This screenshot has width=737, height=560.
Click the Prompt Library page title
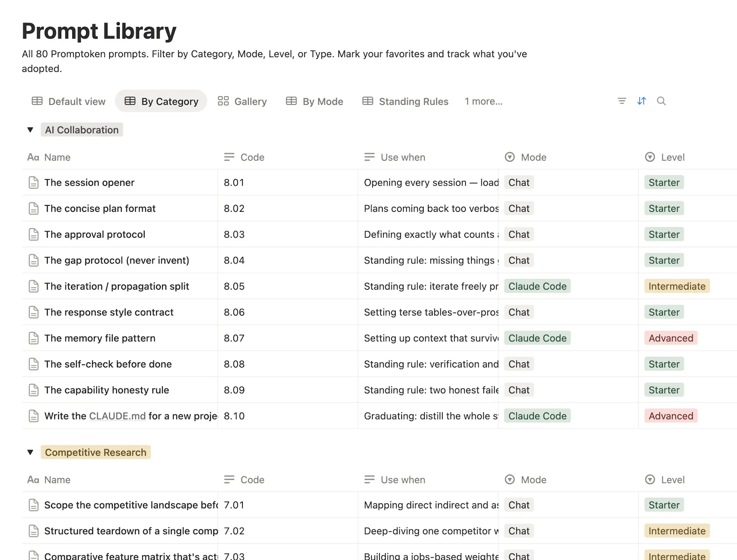pos(99,31)
